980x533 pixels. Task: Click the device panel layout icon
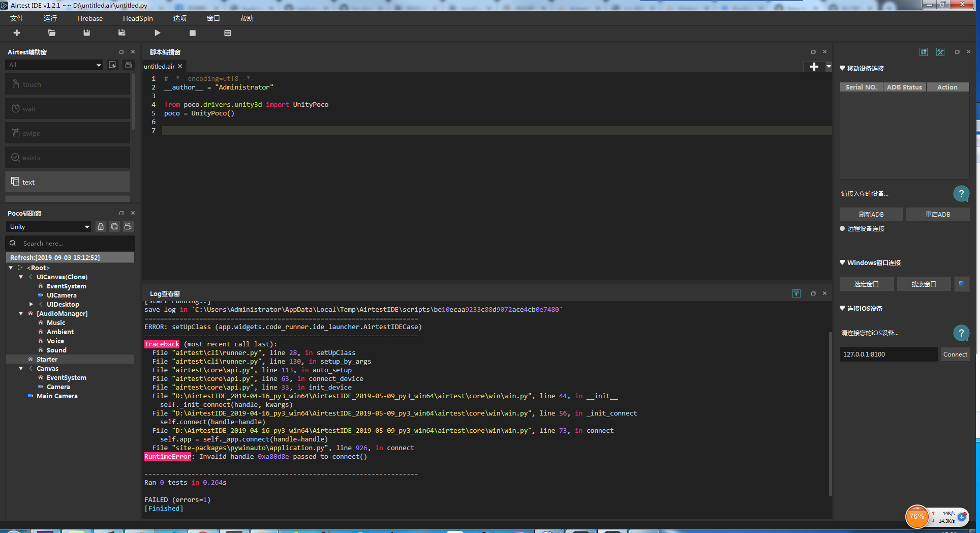[x=924, y=52]
